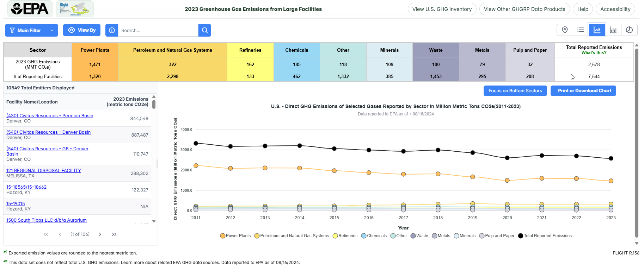Select the line chart trend view icon
This screenshot has width=644, height=271.
pos(597,30)
